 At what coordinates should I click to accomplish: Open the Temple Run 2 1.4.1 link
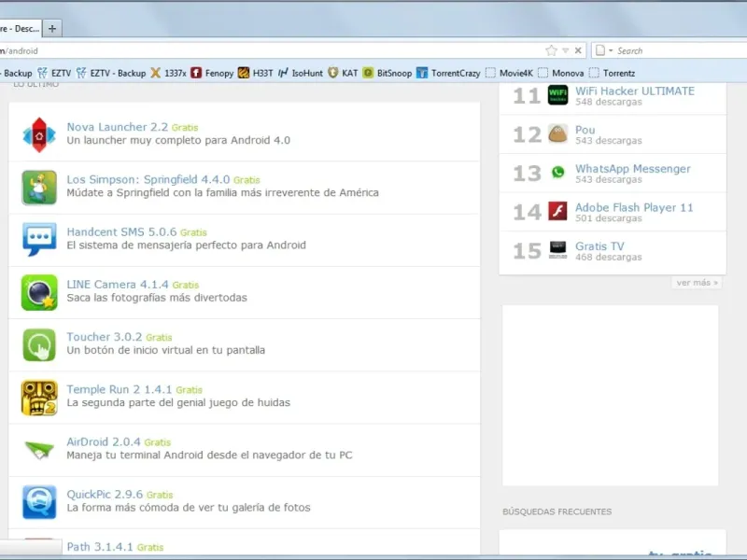[x=120, y=389]
